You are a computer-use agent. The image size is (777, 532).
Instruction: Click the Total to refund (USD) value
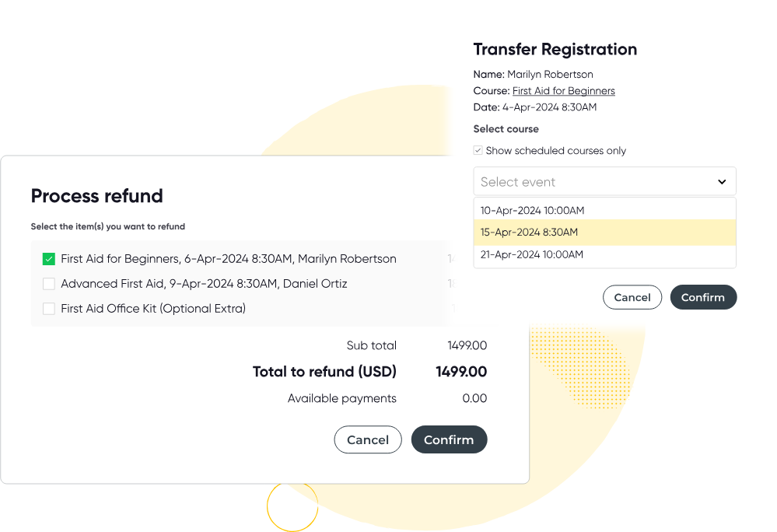(461, 372)
